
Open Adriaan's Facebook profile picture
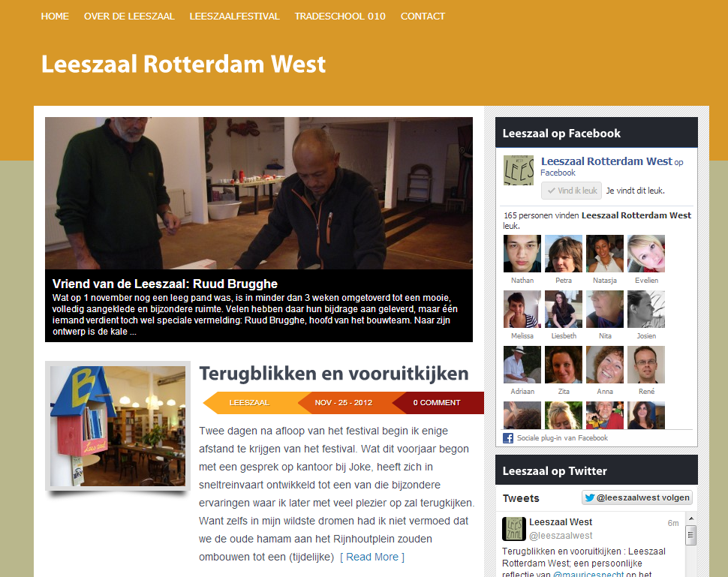coord(522,365)
